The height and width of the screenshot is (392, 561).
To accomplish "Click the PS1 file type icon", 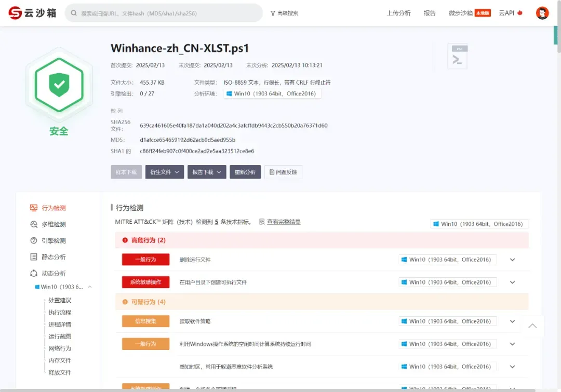I will [x=458, y=56].
